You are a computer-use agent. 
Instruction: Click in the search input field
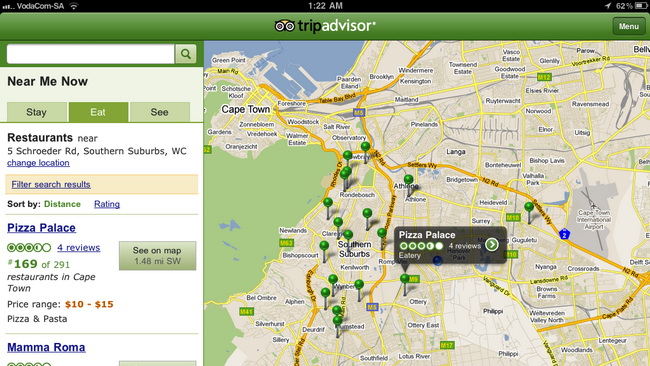(x=90, y=54)
